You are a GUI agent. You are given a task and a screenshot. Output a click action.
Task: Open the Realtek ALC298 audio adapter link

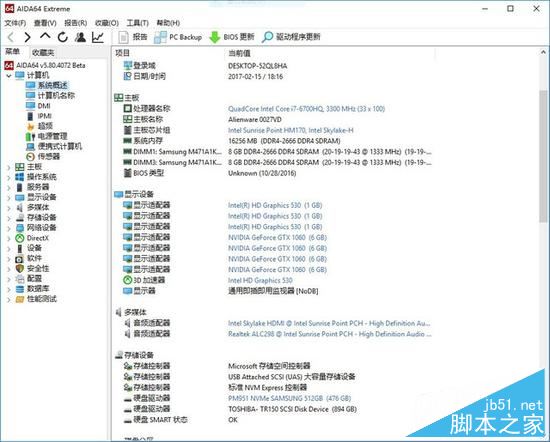coord(330,334)
